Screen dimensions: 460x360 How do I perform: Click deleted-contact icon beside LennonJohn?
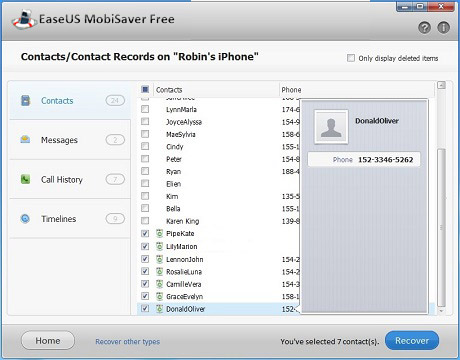[160, 259]
